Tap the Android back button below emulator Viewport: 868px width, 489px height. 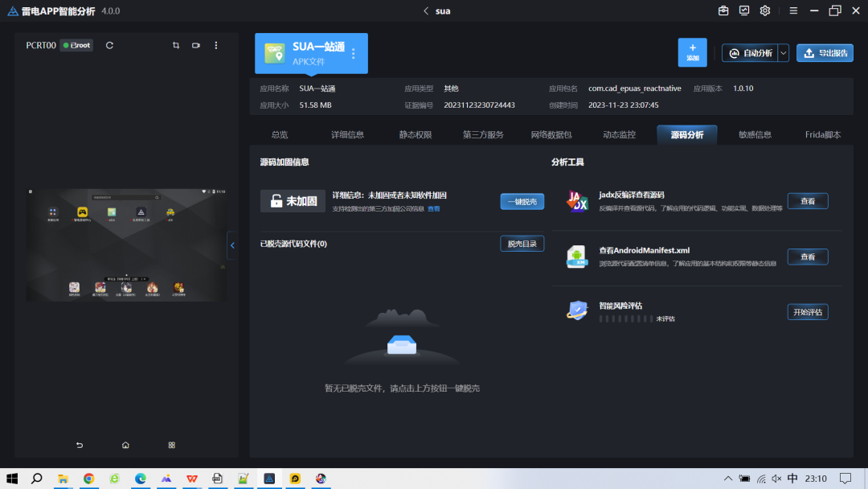pos(79,446)
